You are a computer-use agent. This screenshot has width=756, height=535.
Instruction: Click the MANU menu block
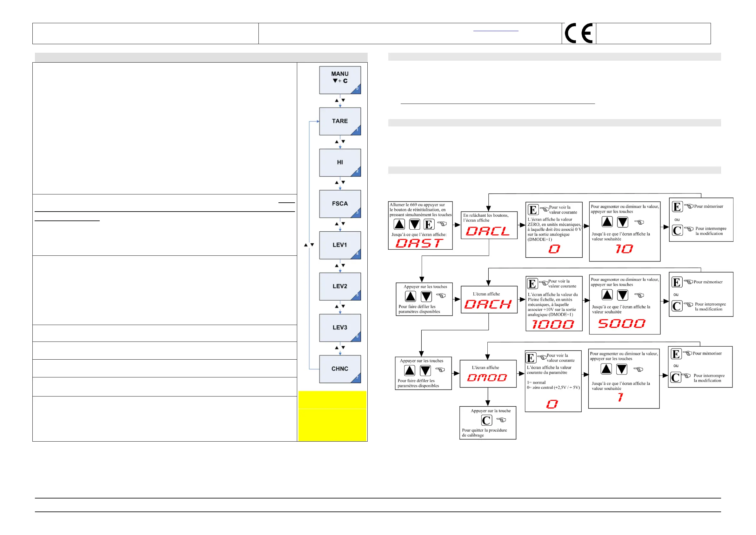click(x=340, y=80)
